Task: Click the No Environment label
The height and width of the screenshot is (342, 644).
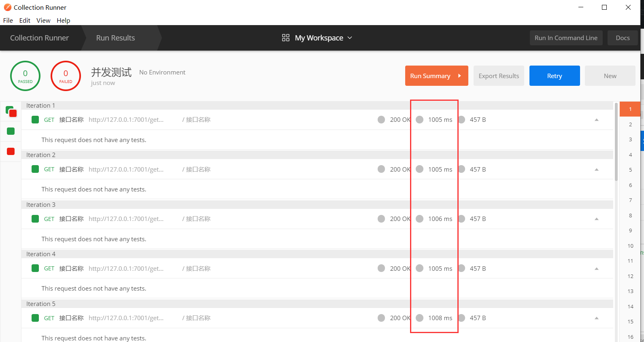Action: 162,72
